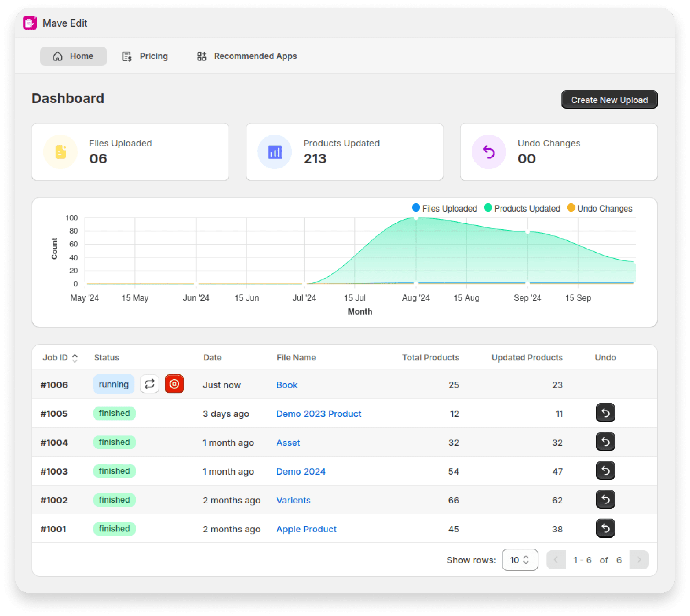Go to the next table page
The image size is (690, 616).
click(x=638, y=560)
